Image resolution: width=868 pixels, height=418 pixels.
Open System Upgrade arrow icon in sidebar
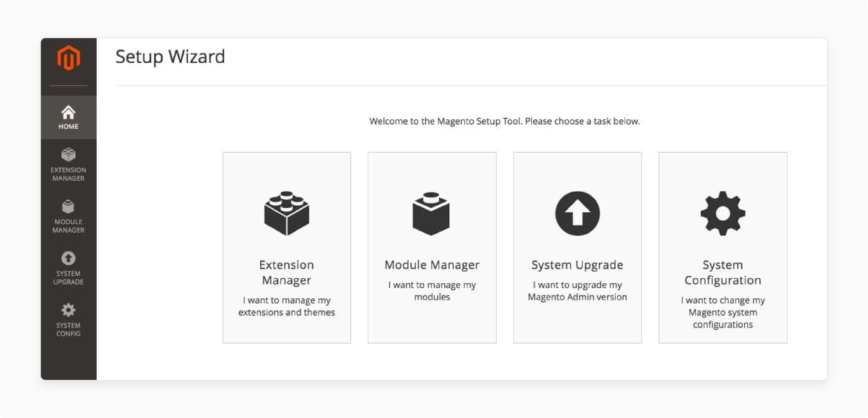click(x=68, y=258)
